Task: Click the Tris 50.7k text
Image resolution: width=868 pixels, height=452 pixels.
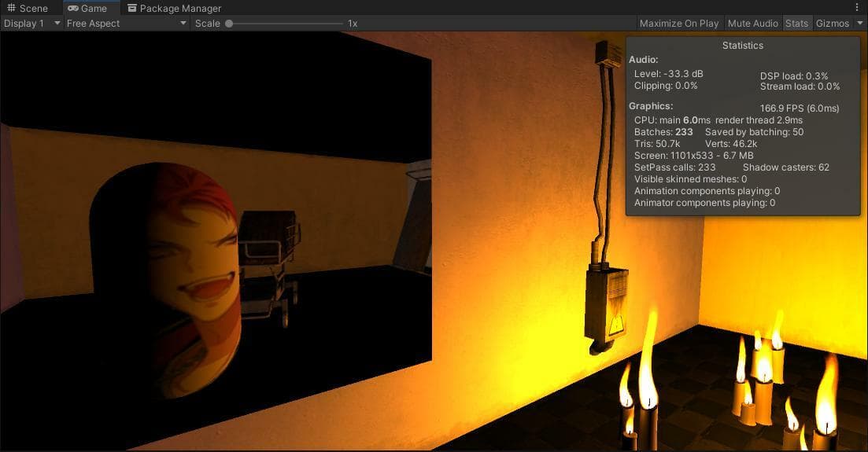Action: pyautogui.click(x=657, y=144)
